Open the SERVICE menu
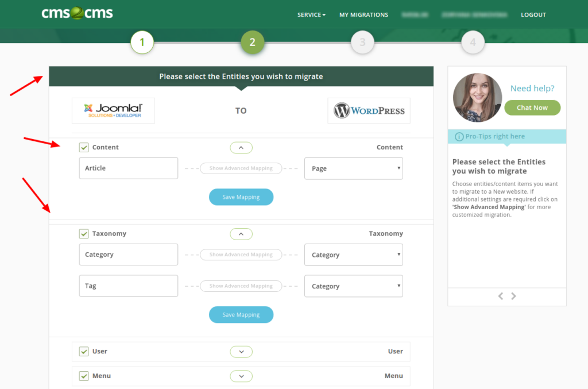 click(311, 14)
